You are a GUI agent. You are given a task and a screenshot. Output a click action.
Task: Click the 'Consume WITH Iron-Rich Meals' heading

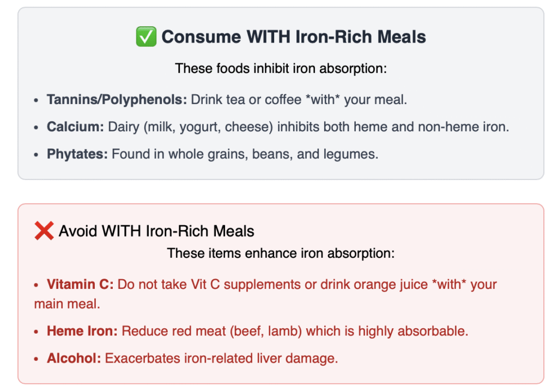pyautogui.click(x=294, y=37)
